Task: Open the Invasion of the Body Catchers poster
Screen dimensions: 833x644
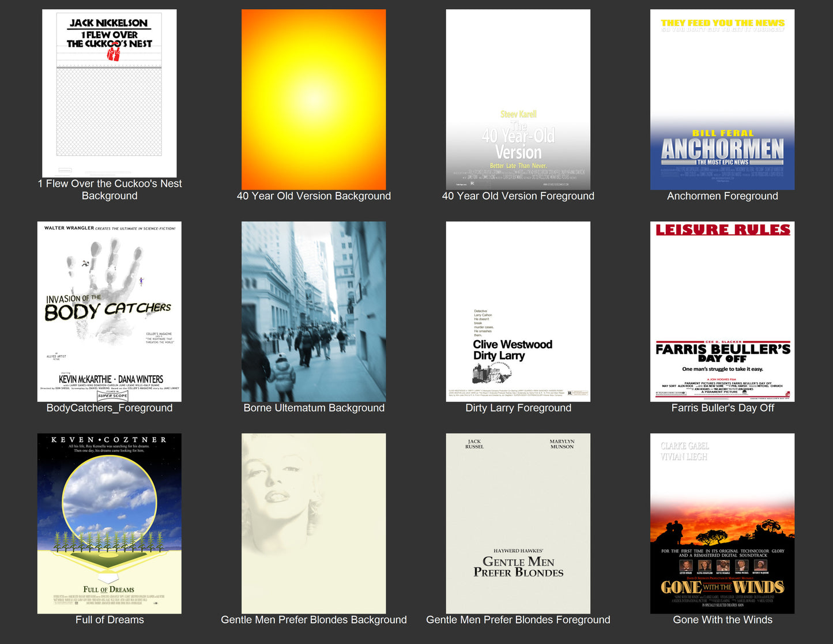Action: (x=109, y=311)
